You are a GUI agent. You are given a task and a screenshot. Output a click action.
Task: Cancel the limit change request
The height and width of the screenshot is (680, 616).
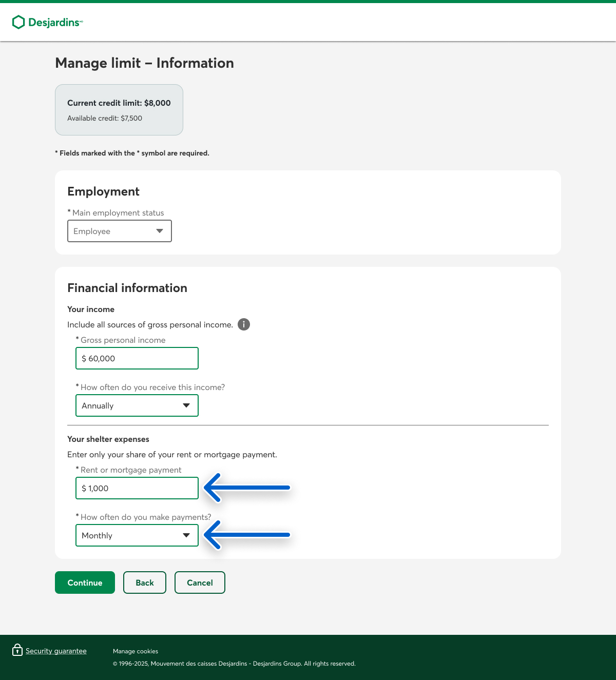[200, 582]
